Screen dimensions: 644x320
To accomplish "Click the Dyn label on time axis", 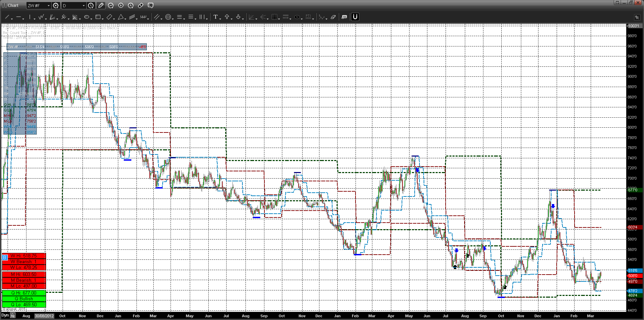I will click(5, 315).
